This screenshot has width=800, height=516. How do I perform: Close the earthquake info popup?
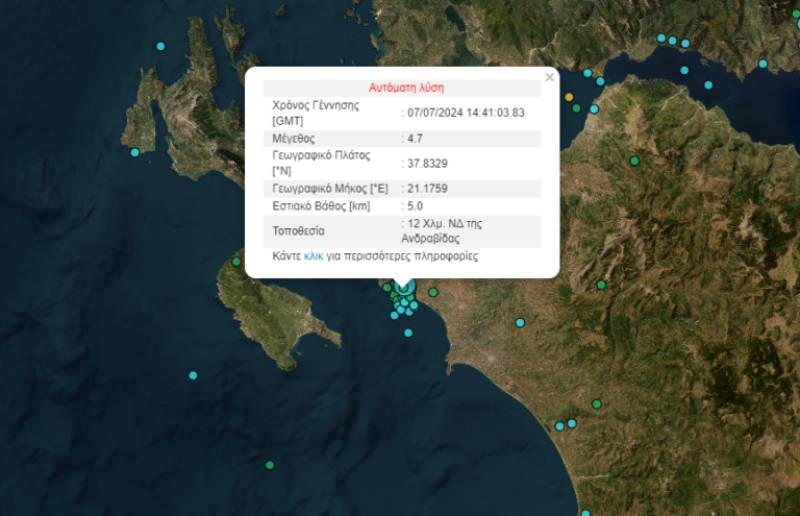click(x=549, y=77)
